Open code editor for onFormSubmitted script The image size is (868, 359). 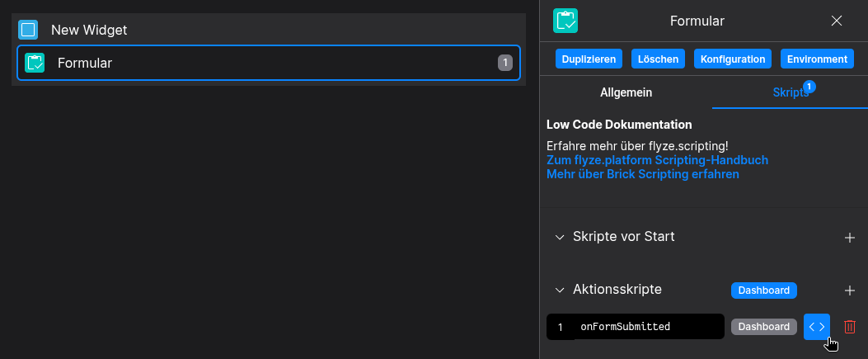click(x=816, y=327)
